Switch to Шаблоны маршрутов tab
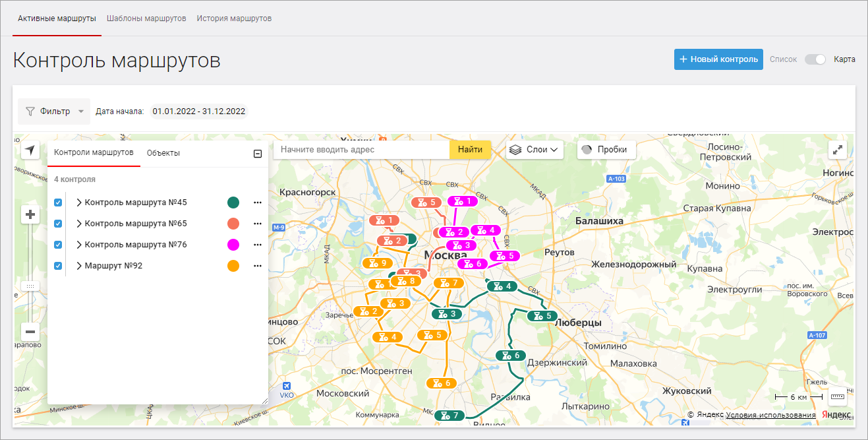The image size is (868, 440). coord(146,18)
